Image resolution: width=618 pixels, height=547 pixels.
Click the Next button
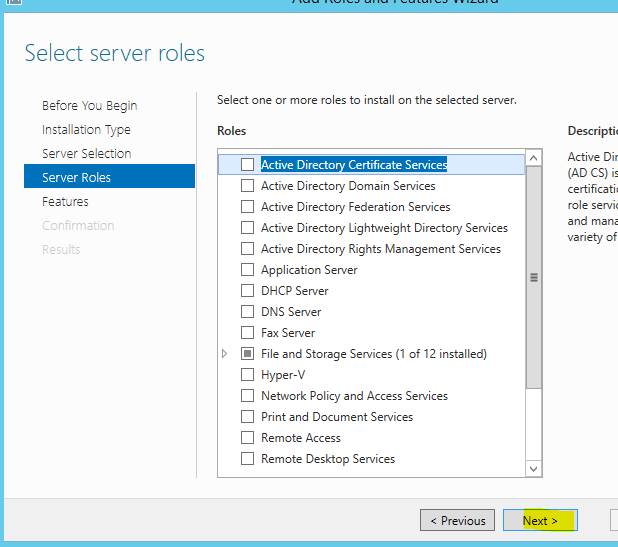(x=540, y=520)
